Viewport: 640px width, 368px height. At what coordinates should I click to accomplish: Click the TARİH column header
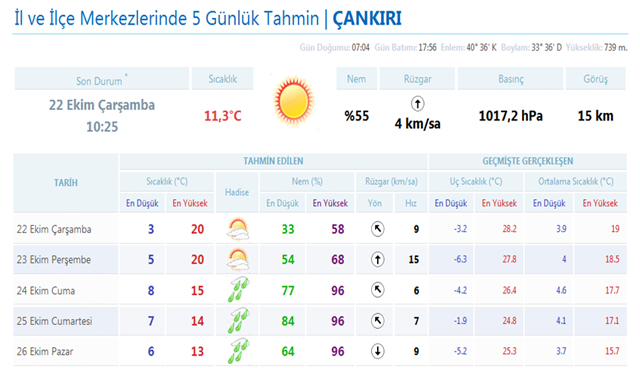coord(66,183)
